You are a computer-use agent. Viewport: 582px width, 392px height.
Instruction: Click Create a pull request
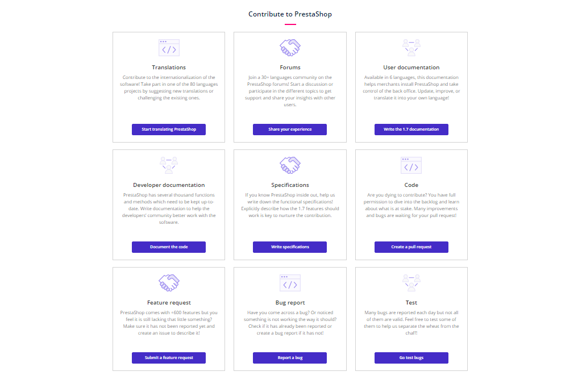[411, 247]
